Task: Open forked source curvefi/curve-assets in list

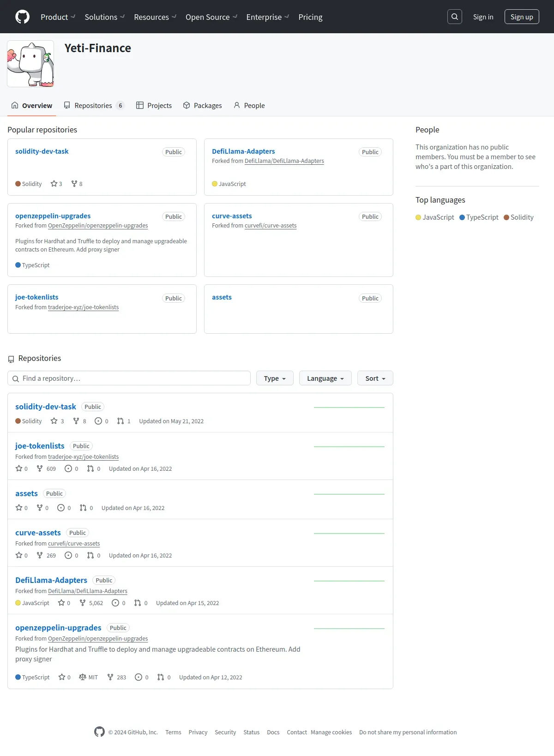Action: coord(74,544)
